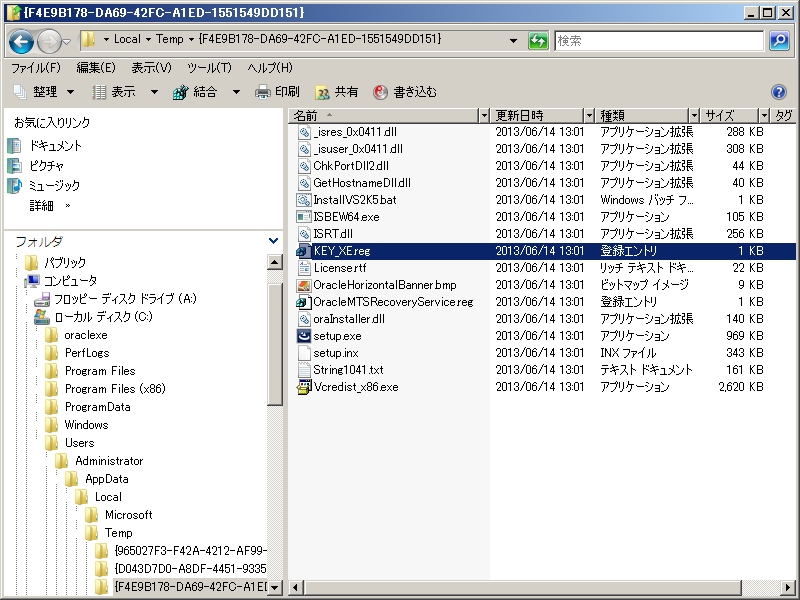Image resolution: width=800 pixels, height=600 pixels.
Task: Open ドキュメント favorite link
Action: [x=55, y=146]
